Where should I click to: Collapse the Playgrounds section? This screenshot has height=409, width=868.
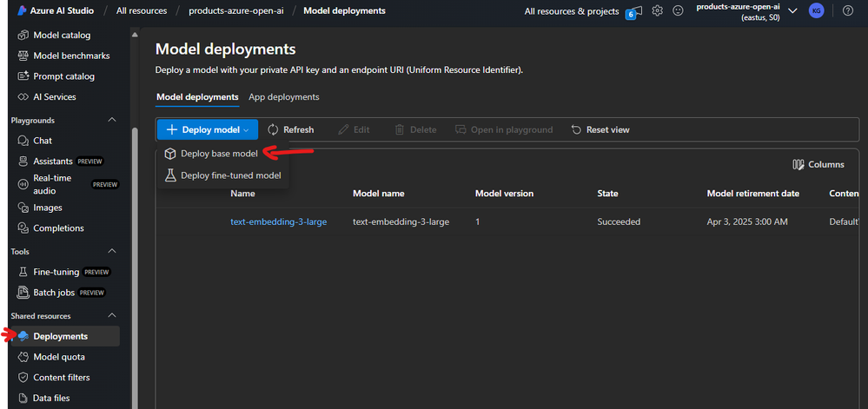[x=112, y=120]
